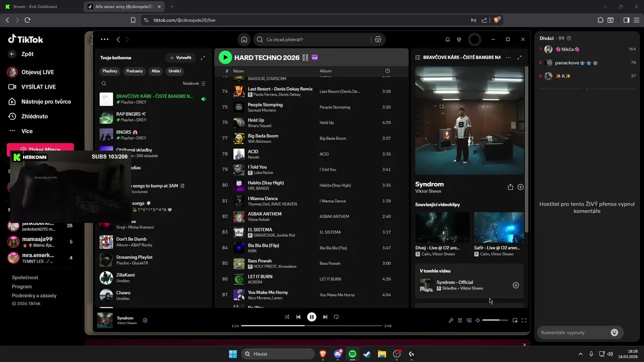Skip to next track
This screenshot has height=362, width=644.
tap(325, 317)
